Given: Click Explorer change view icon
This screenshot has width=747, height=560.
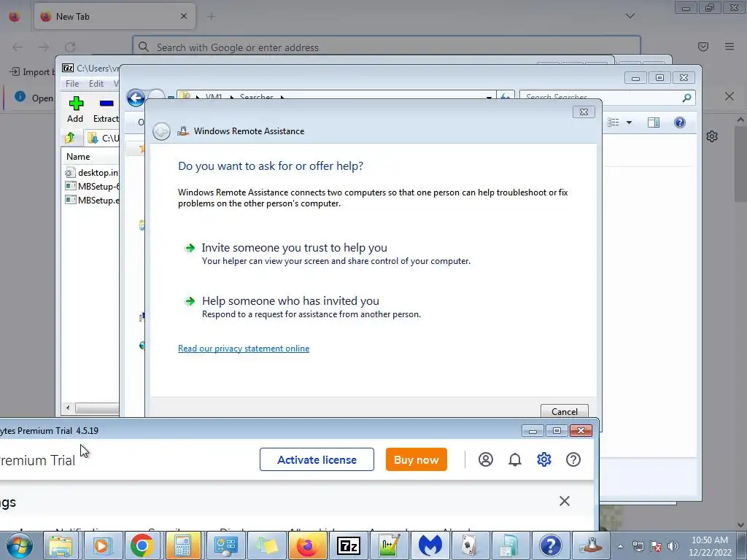Looking at the screenshot, I should (x=613, y=122).
